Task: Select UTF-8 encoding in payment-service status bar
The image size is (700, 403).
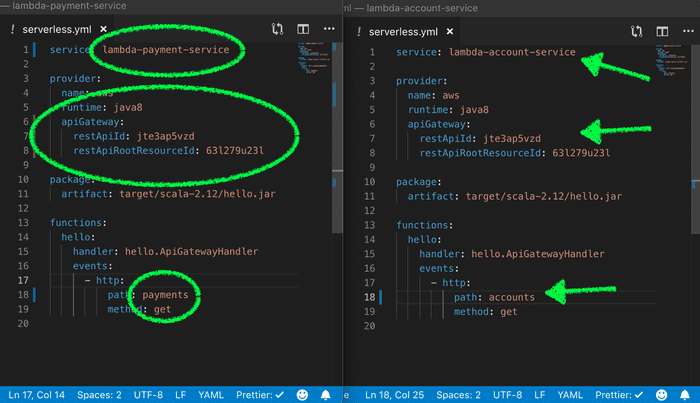Action: coord(148,395)
